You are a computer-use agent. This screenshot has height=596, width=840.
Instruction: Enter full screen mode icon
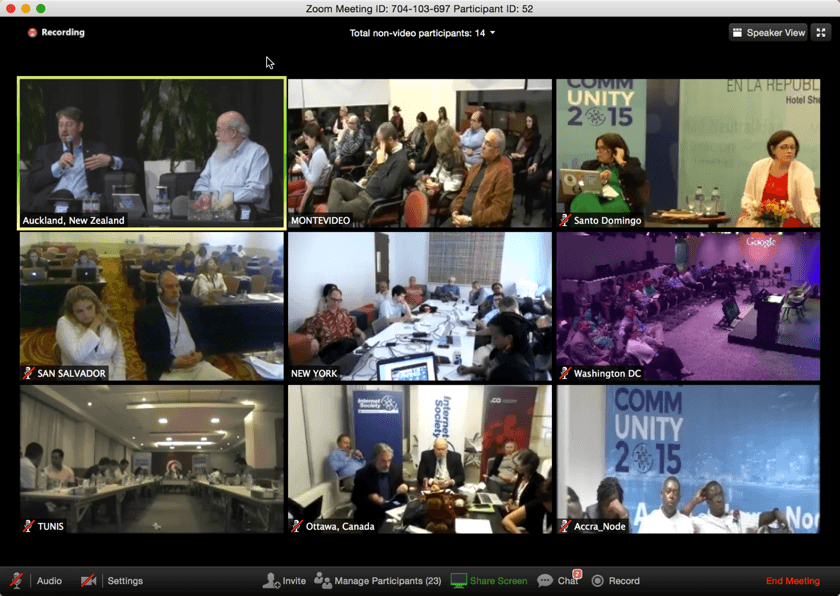click(821, 33)
